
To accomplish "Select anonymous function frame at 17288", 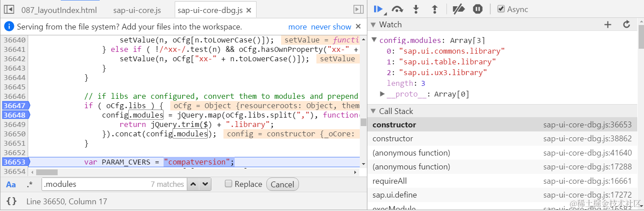I will 502,167.
